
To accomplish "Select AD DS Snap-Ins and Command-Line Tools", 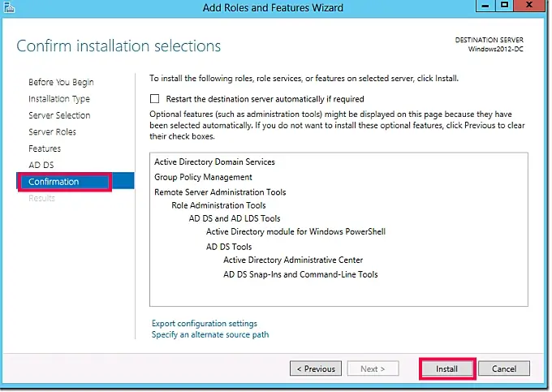I will pos(300,274).
